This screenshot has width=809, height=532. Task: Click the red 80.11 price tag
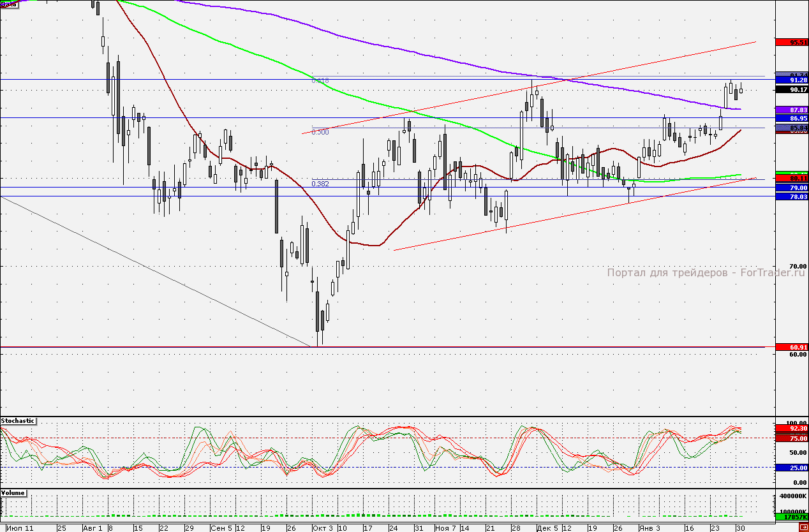(x=791, y=178)
